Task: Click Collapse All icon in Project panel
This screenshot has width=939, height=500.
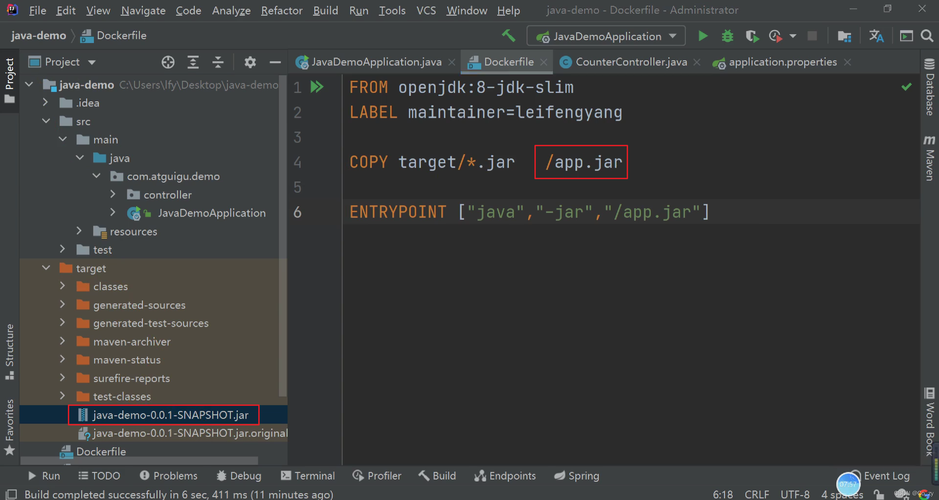Action: tap(218, 62)
